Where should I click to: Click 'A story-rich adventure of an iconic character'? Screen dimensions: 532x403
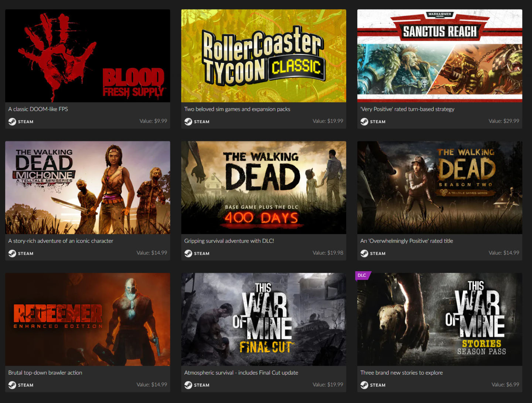coord(61,241)
